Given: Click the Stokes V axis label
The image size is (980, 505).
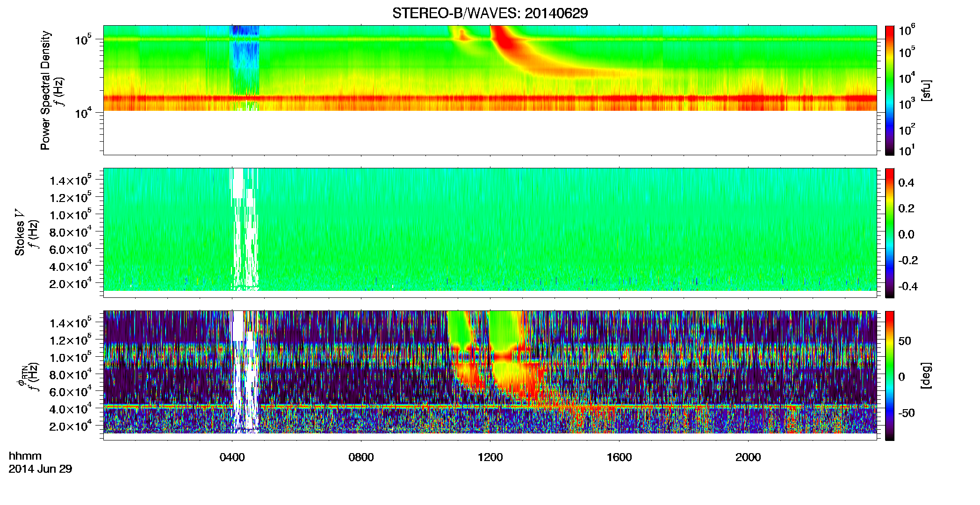Looking at the screenshot, I should [20, 232].
